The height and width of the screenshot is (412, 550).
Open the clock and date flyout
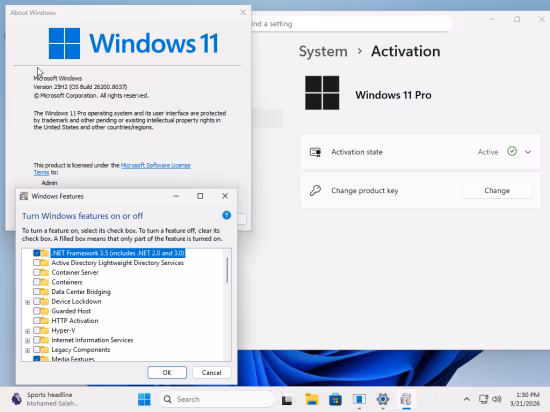click(525, 399)
